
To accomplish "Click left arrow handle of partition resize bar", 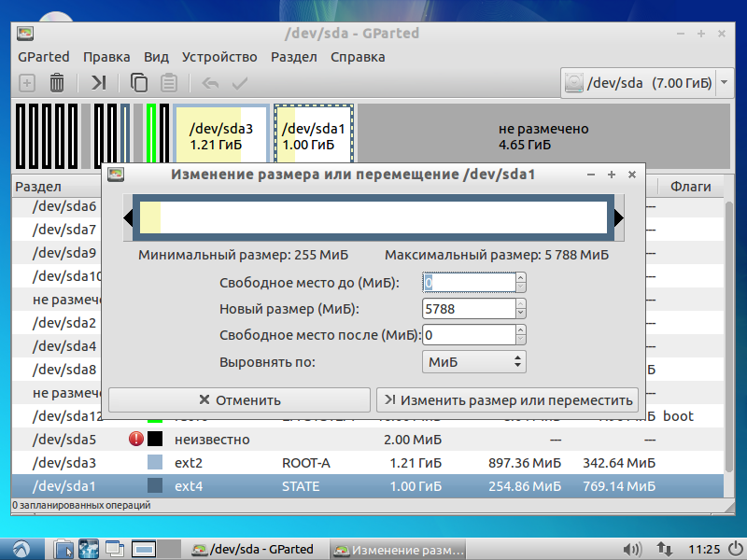I will pos(128,218).
